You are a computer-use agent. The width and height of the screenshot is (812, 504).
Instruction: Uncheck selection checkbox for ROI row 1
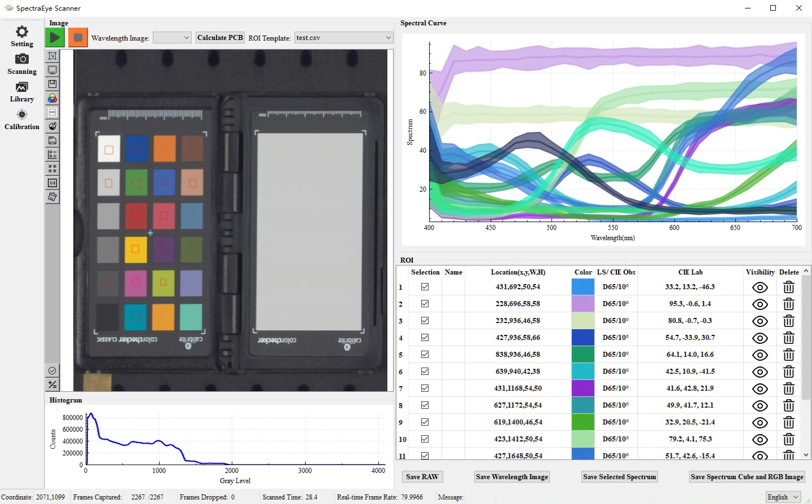point(425,286)
